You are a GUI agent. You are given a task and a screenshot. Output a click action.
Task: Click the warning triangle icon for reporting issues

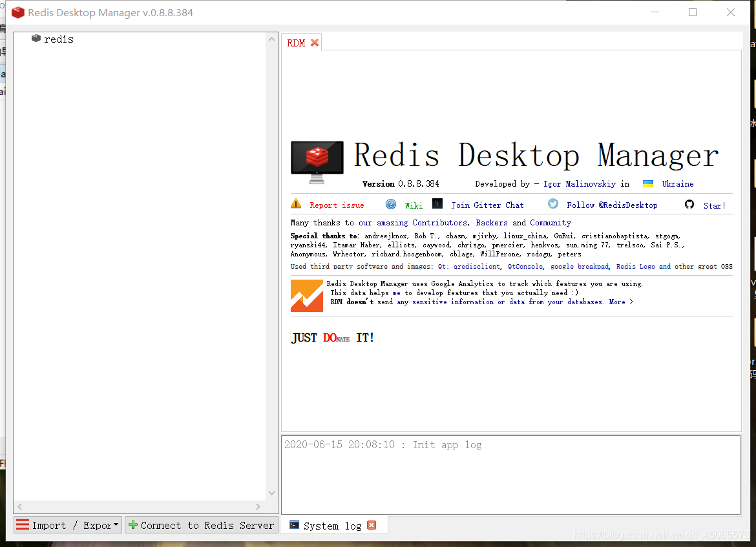(296, 204)
